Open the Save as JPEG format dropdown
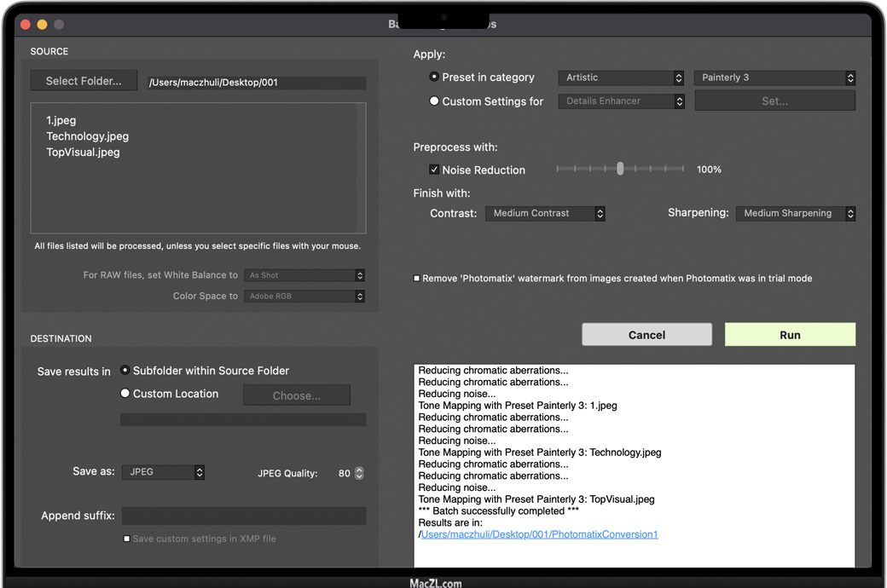887x588 pixels. pyautogui.click(x=163, y=472)
